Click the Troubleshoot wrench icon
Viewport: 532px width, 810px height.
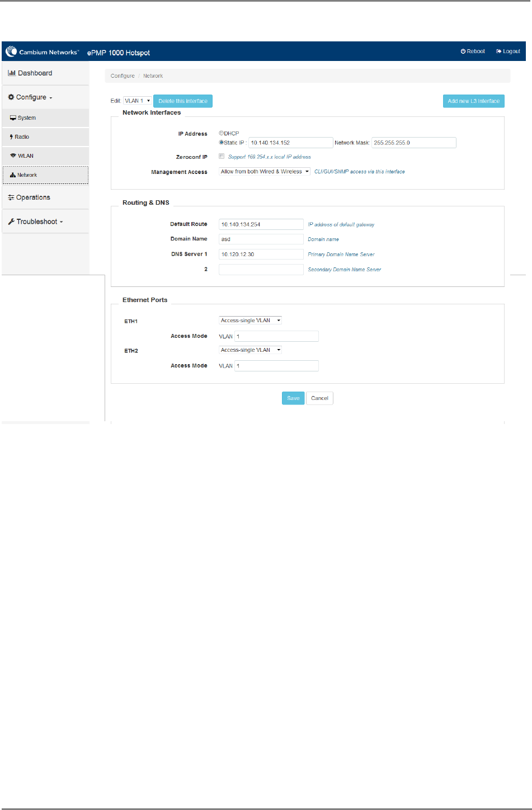(x=11, y=222)
